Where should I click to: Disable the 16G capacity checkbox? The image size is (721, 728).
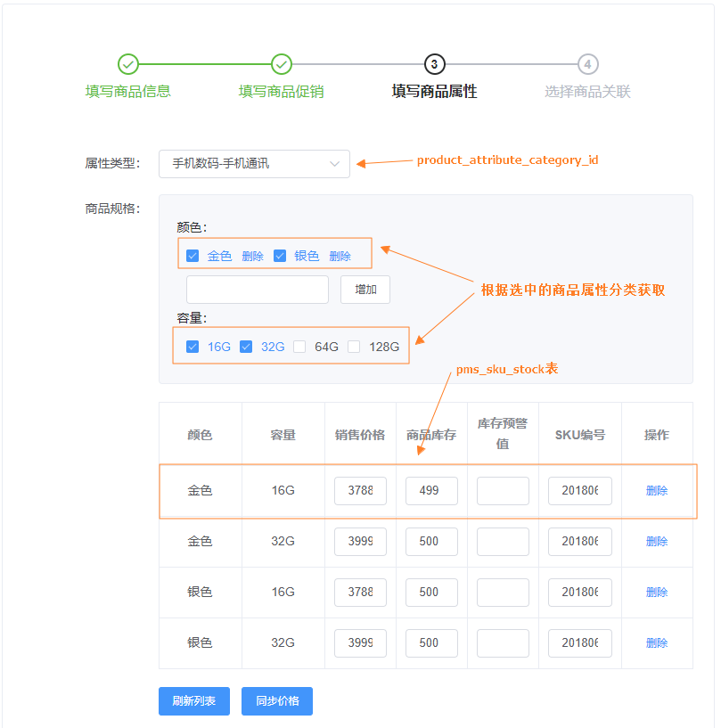point(193,347)
